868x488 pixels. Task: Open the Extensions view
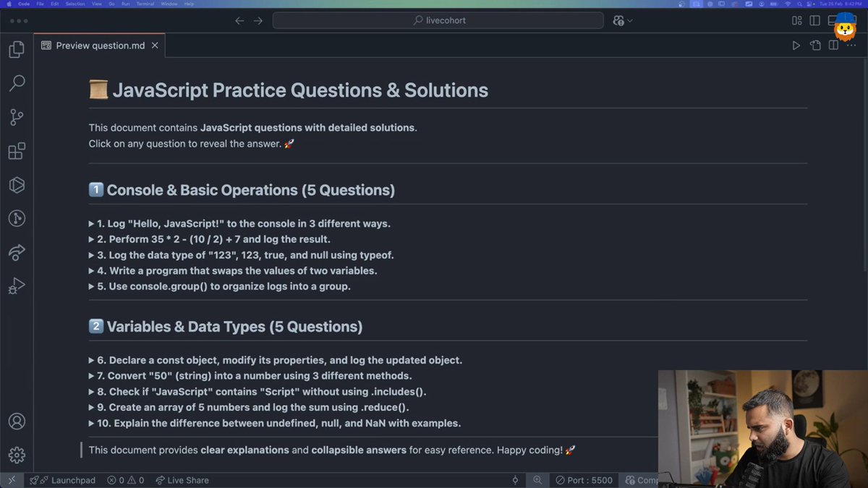click(x=17, y=151)
